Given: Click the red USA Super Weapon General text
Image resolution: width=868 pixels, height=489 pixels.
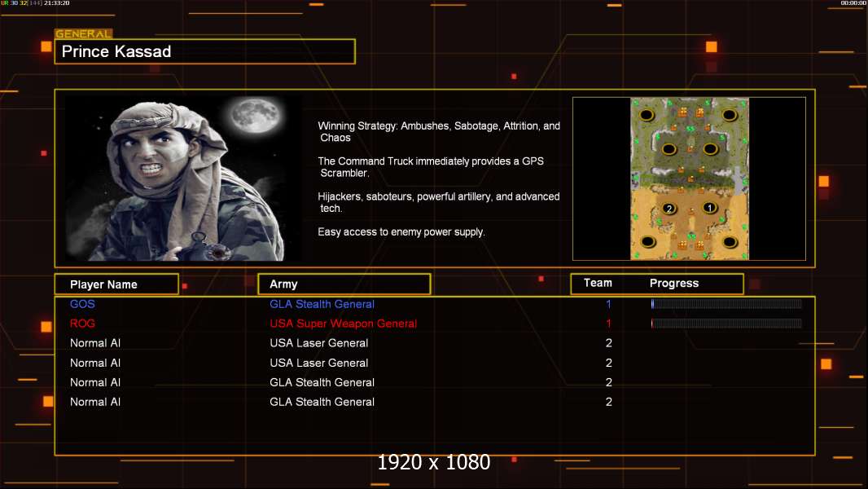Looking at the screenshot, I should coord(344,324).
